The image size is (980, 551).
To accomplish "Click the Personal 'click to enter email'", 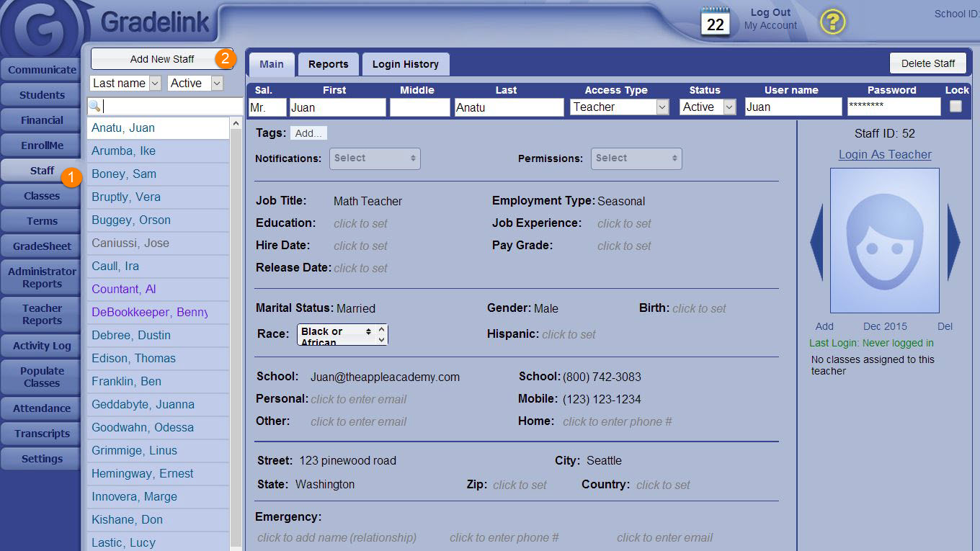I will [x=358, y=399].
